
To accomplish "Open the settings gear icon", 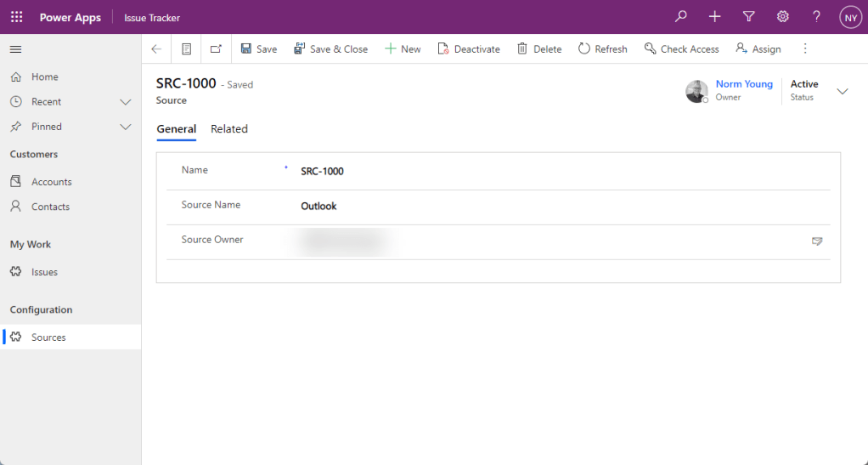I will click(x=782, y=17).
